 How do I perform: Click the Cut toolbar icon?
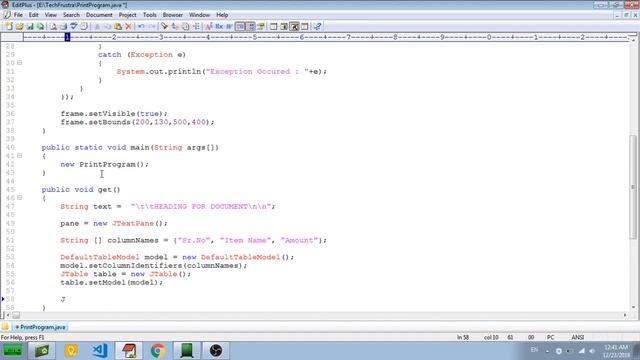point(97,27)
